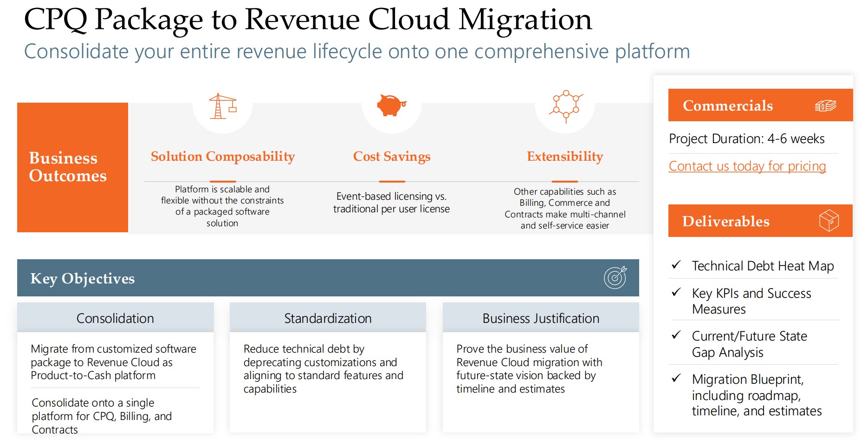The height and width of the screenshot is (446, 868).
Task: Click checkmark beside Key KPIs and Success Measures
Action: click(676, 292)
